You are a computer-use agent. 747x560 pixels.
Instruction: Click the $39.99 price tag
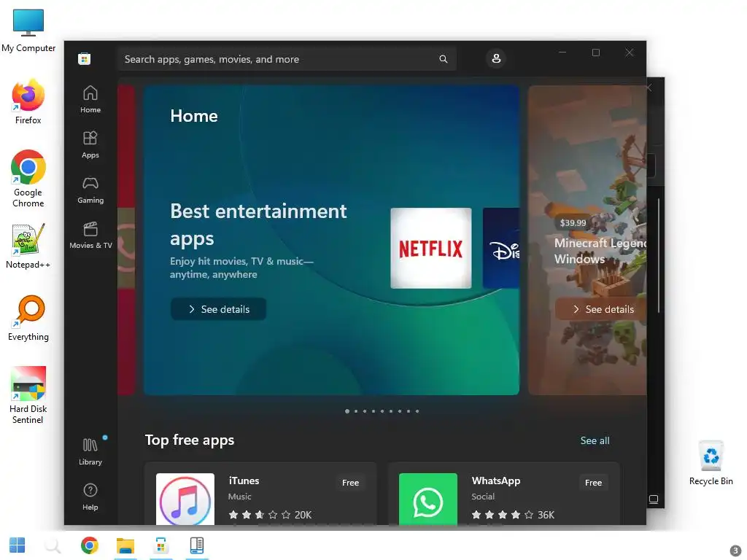[x=573, y=223]
